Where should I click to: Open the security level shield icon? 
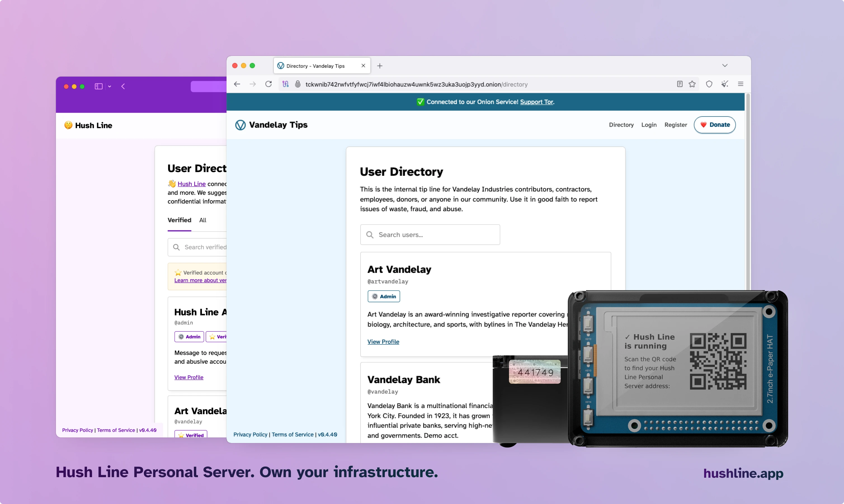[x=709, y=84]
